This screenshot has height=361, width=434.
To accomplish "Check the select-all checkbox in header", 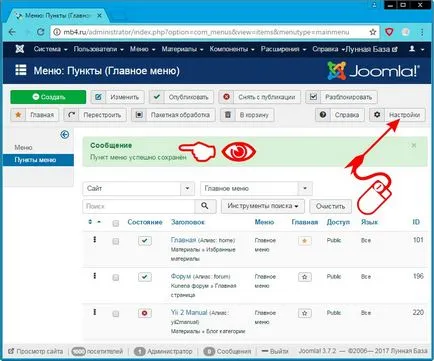I will (x=116, y=223).
